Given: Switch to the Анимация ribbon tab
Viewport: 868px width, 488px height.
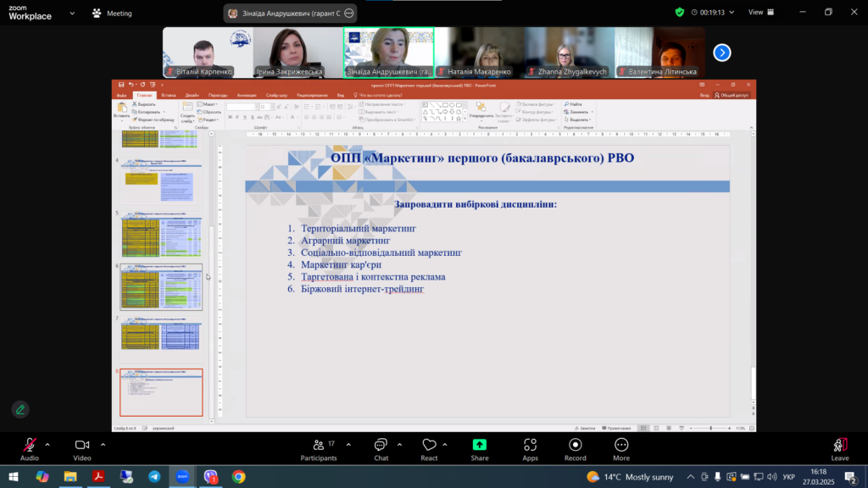Looking at the screenshot, I should point(247,95).
